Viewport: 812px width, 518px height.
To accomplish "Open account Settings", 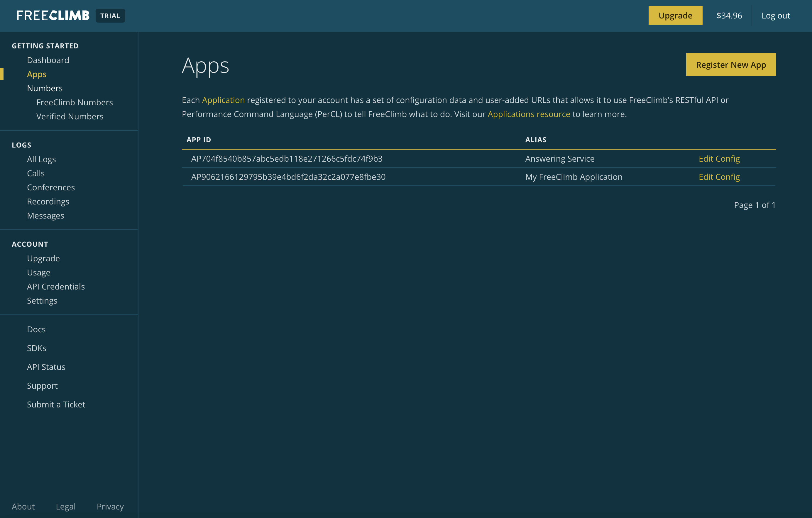I will (42, 300).
